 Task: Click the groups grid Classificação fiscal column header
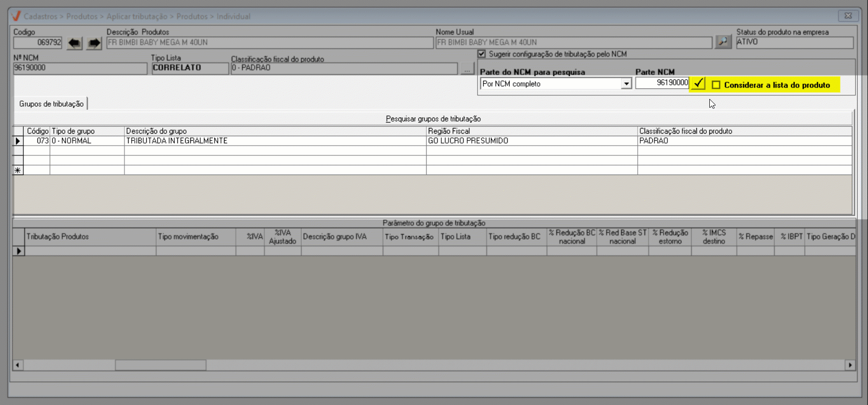[745, 132]
